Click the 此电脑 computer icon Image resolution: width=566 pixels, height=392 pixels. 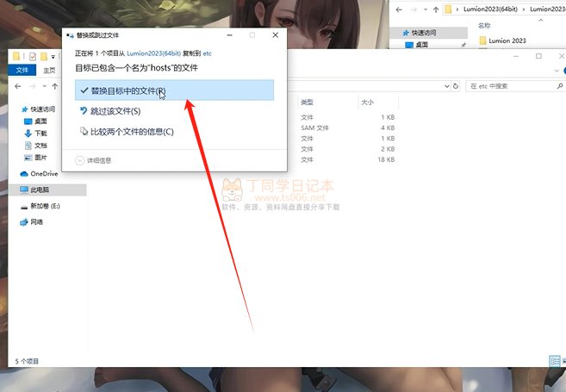pyautogui.click(x=24, y=190)
